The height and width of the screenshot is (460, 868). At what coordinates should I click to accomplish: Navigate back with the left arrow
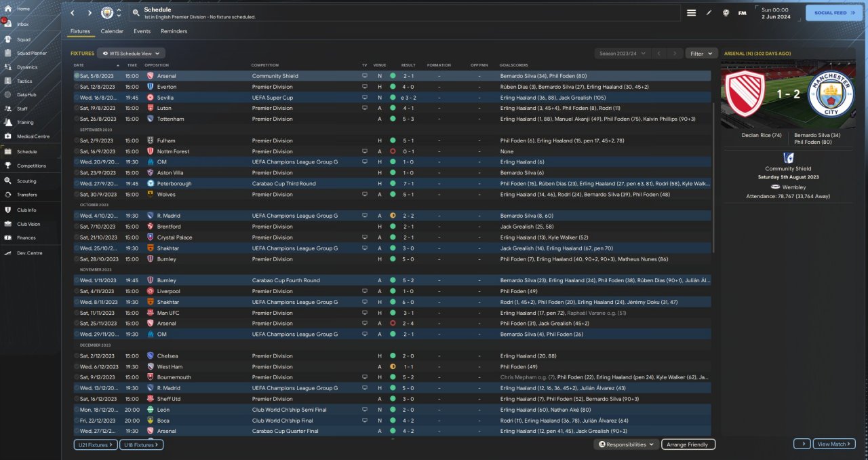tap(73, 13)
